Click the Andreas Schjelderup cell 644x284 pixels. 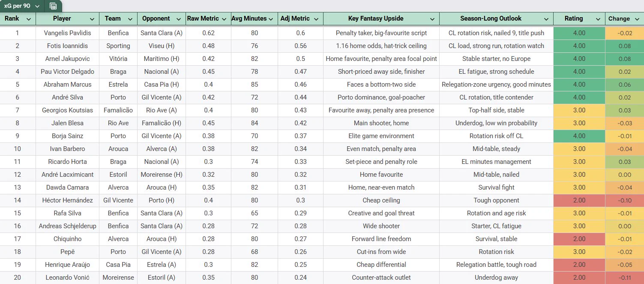[x=68, y=226]
